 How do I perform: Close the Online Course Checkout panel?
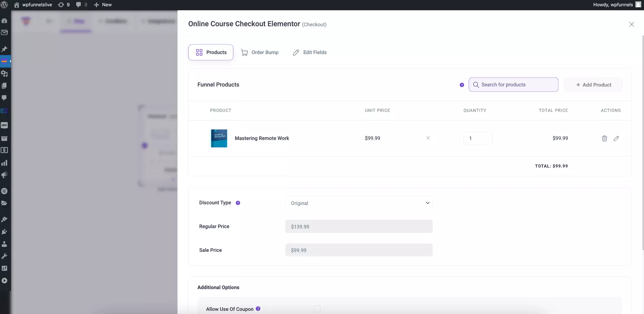pos(631,24)
